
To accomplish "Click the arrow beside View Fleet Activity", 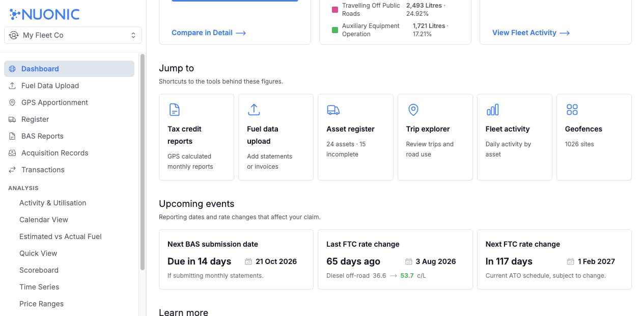I will [x=565, y=33].
